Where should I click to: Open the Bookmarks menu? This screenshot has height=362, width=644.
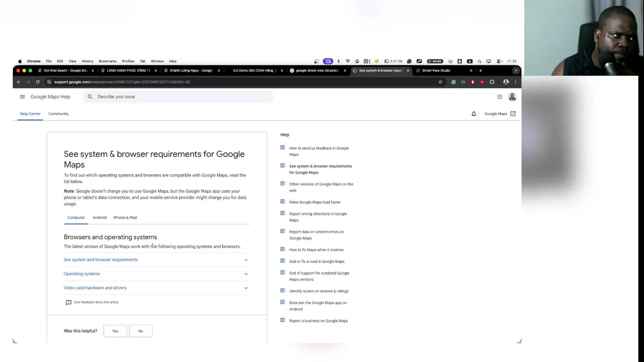108,61
